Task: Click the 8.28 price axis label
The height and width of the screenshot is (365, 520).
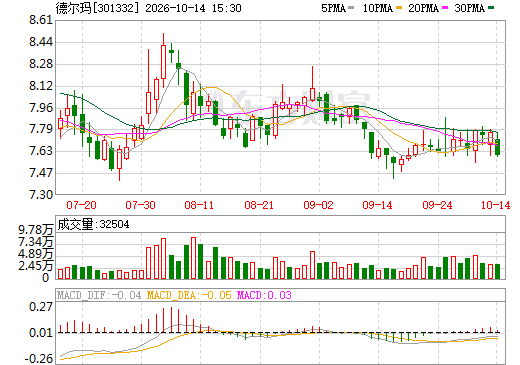Action: [41, 64]
